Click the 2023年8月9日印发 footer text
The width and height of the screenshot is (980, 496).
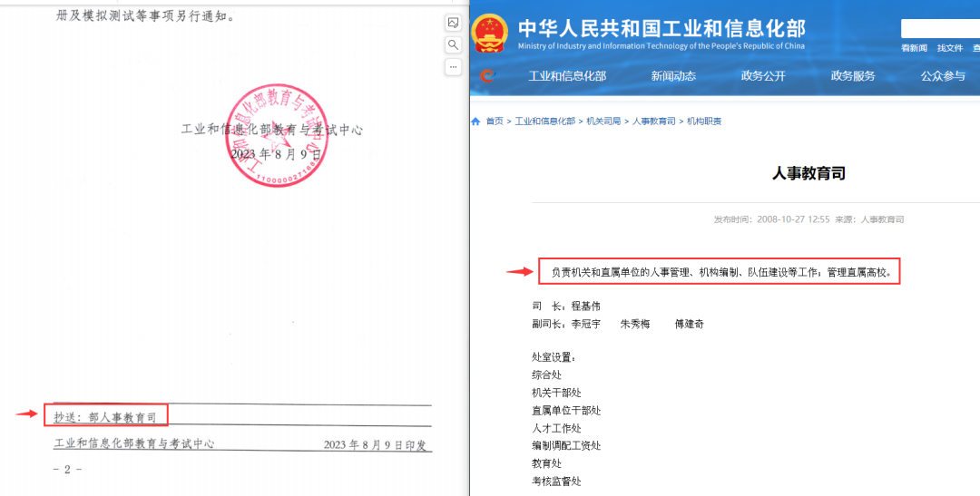coord(375,445)
